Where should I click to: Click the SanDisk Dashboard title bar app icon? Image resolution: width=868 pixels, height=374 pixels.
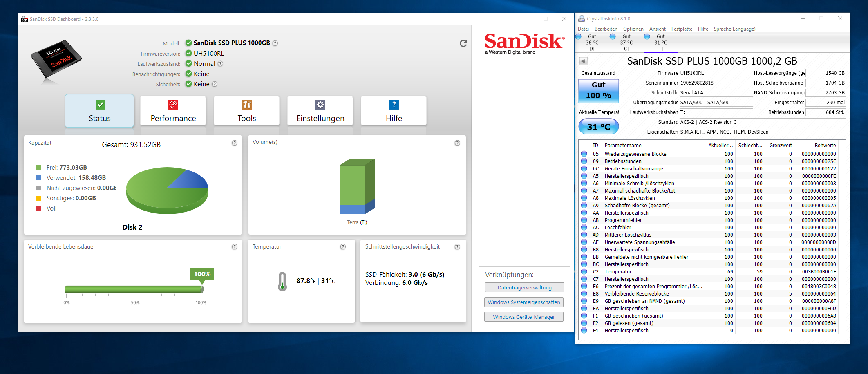[25, 19]
